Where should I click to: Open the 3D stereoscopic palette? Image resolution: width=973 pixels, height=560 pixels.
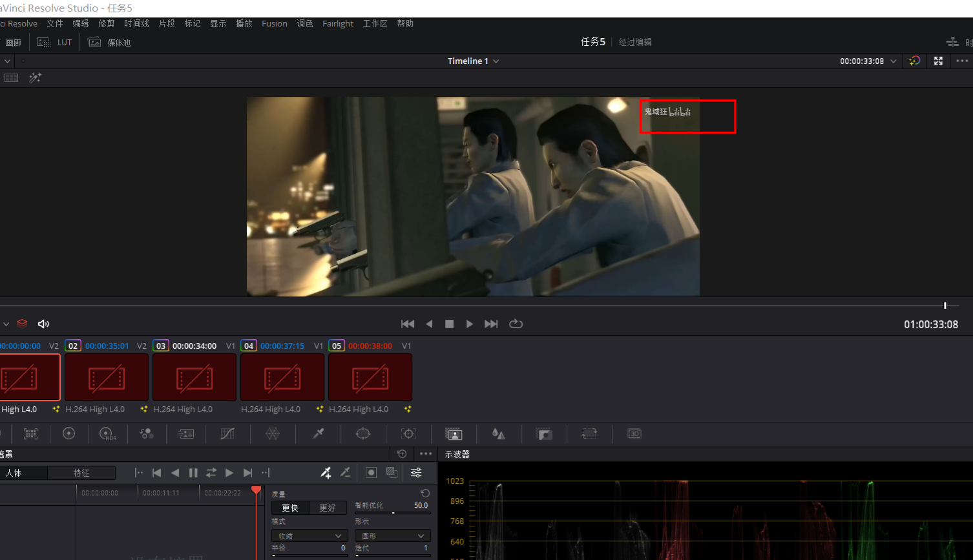[634, 434]
